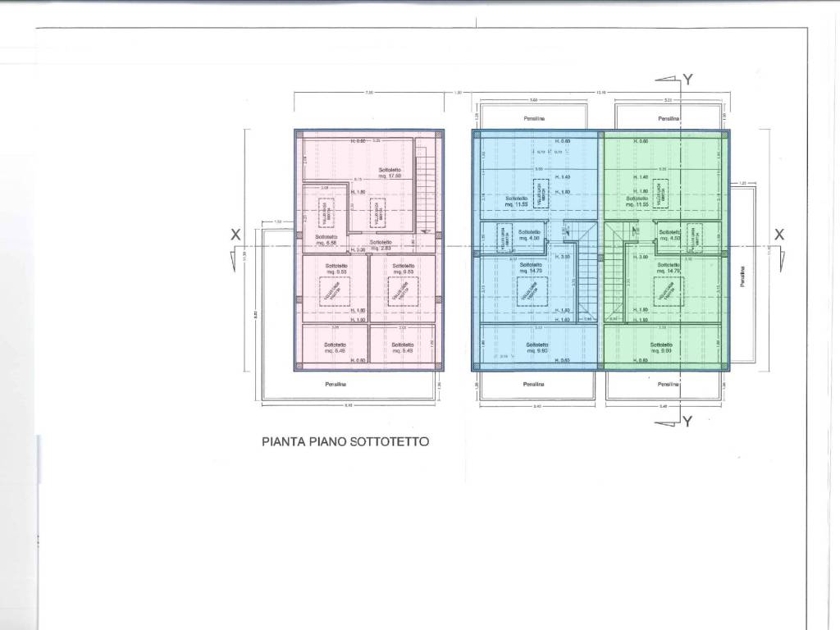Click the Y section marker at the top
This screenshot has width=840, height=630.
click(x=687, y=80)
